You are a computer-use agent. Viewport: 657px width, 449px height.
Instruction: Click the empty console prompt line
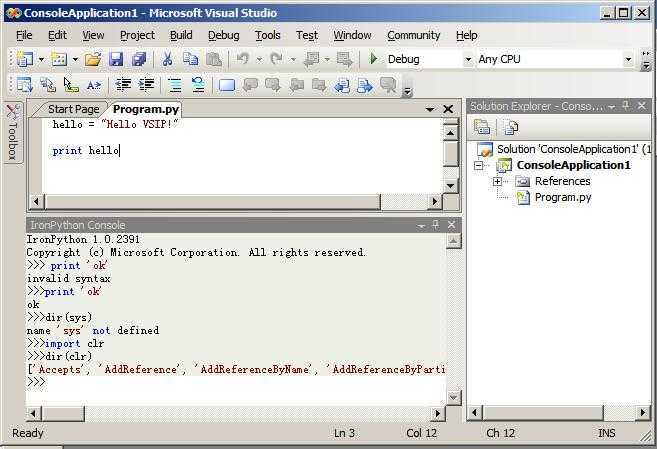click(x=235, y=382)
